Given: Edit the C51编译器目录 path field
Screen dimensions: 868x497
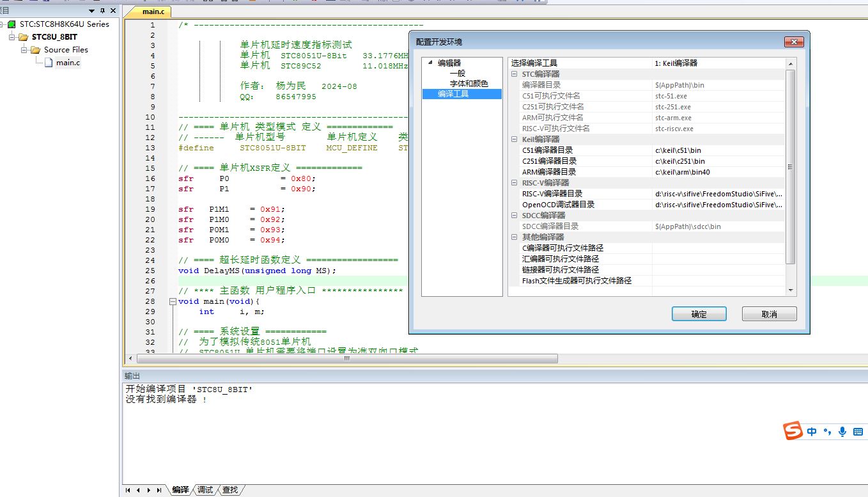Looking at the screenshot, I should (x=718, y=150).
